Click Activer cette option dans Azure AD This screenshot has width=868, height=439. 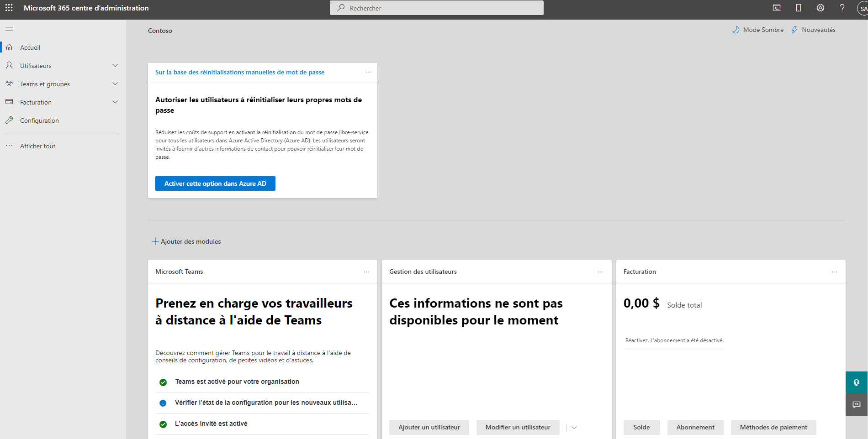coord(215,183)
